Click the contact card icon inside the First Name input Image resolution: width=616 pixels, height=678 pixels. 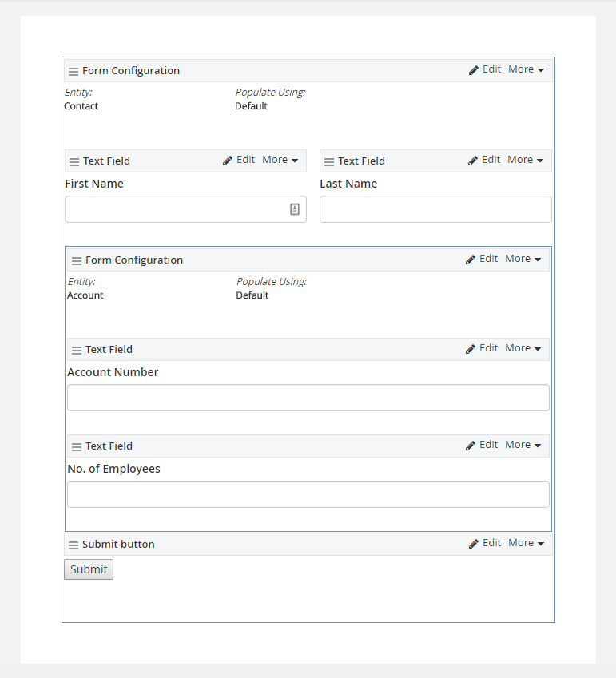295,209
